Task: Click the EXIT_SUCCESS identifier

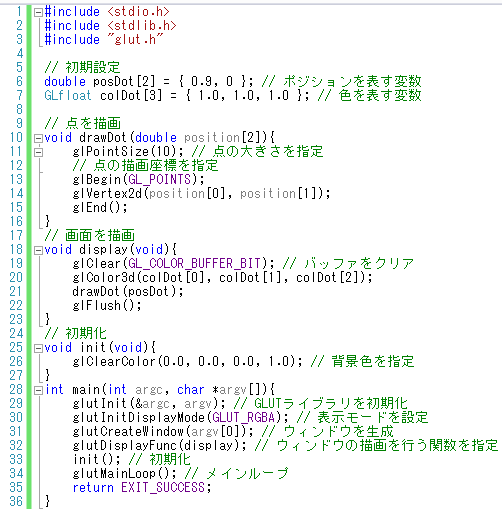Action: [x=163, y=488]
